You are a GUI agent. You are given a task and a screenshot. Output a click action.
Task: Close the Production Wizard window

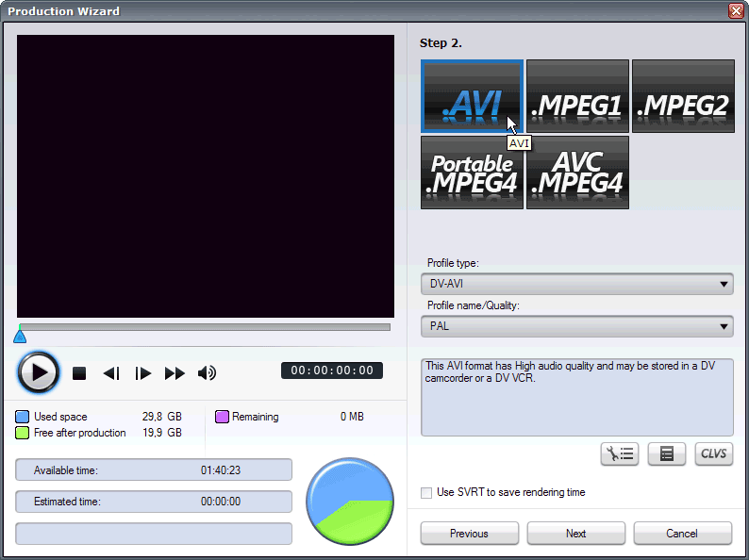736,11
